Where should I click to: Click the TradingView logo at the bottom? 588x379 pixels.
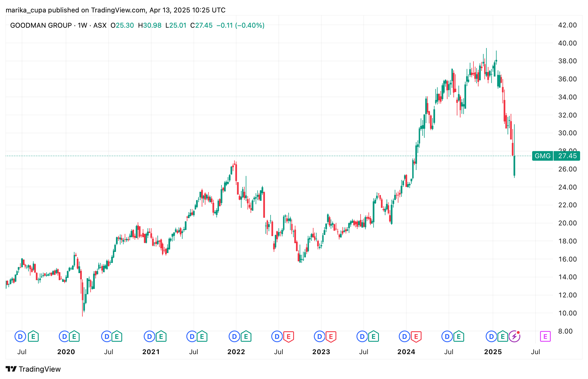[33, 369]
